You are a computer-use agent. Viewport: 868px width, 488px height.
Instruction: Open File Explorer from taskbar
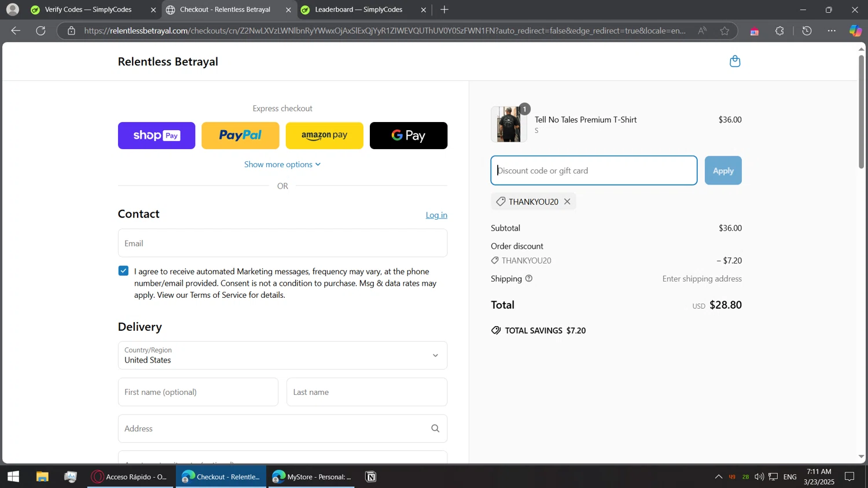point(42,476)
